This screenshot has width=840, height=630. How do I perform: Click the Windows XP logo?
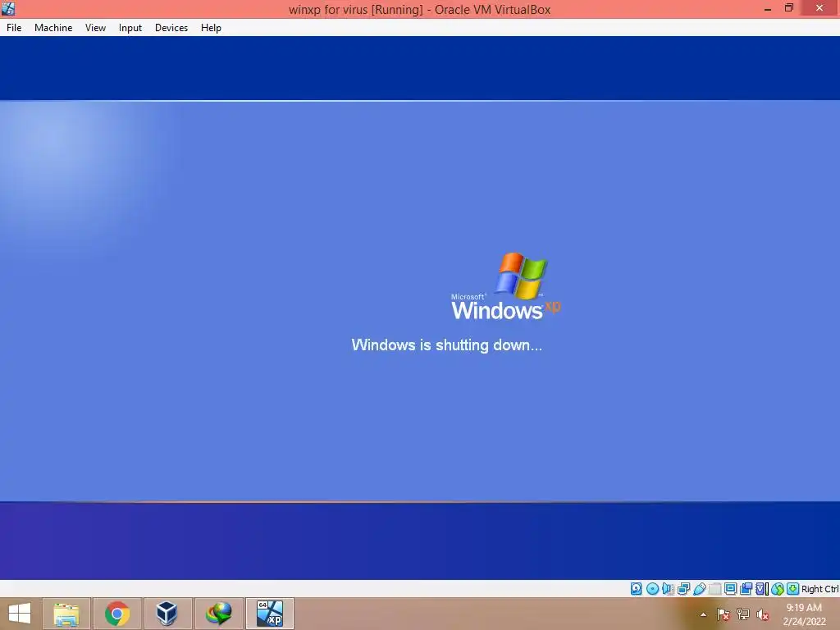[x=505, y=286]
